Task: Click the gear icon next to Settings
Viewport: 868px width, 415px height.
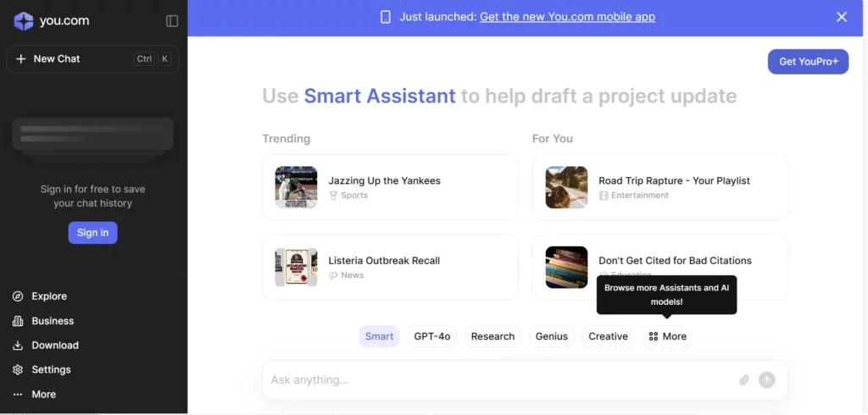Action: 18,369
